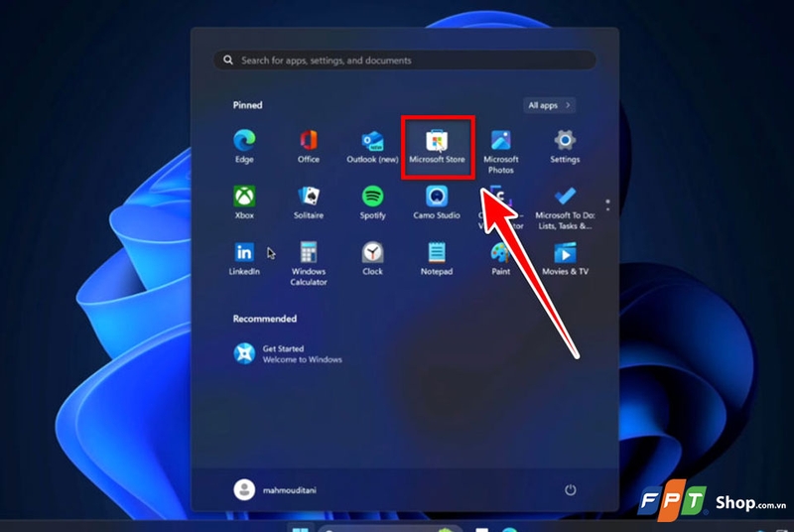Open Microsoft Photos
794x532 pixels.
pos(501,151)
